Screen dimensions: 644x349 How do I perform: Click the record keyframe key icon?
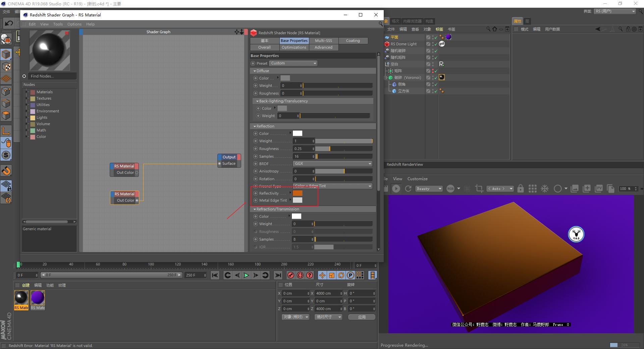point(290,275)
